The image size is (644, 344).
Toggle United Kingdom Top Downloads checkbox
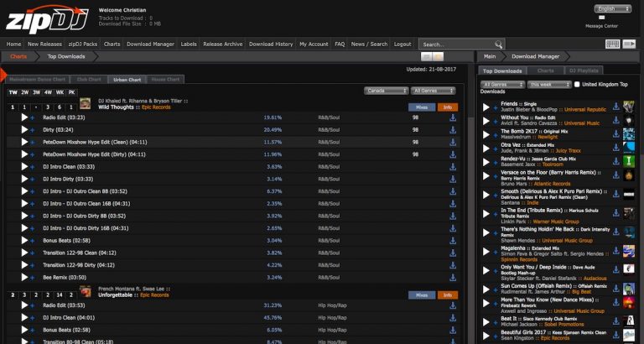point(577,84)
